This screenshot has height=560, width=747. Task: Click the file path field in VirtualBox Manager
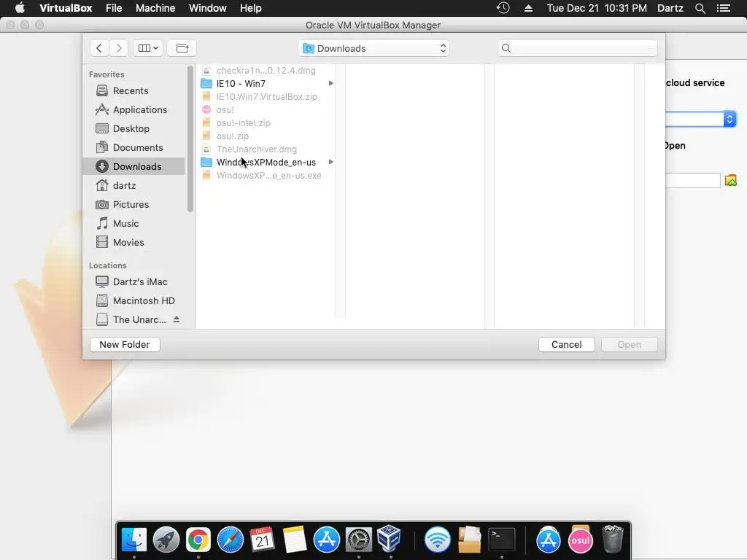[x=693, y=181]
